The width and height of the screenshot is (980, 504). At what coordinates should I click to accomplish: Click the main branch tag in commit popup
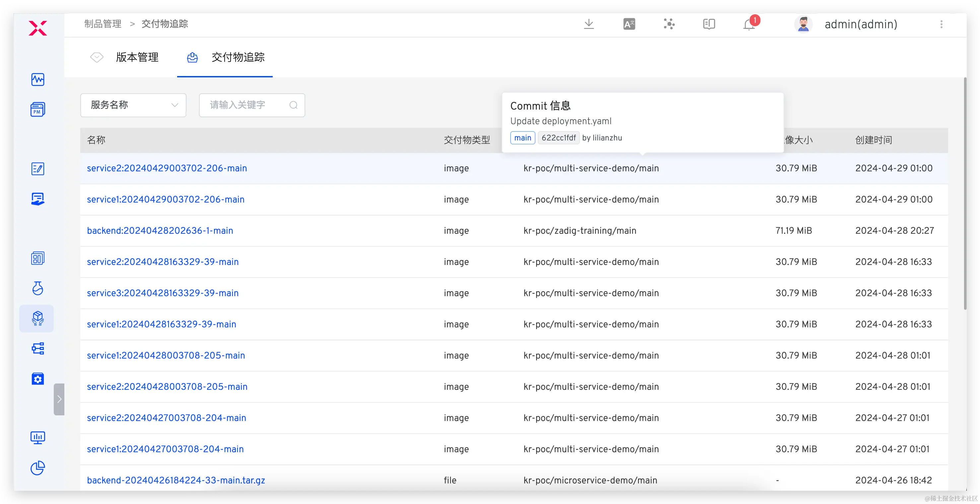(x=522, y=138)
